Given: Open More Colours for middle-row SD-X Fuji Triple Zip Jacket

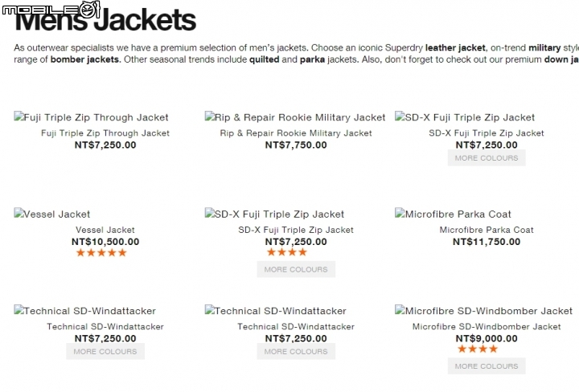Looking at the screenshot, I should [x=296, y=270].
